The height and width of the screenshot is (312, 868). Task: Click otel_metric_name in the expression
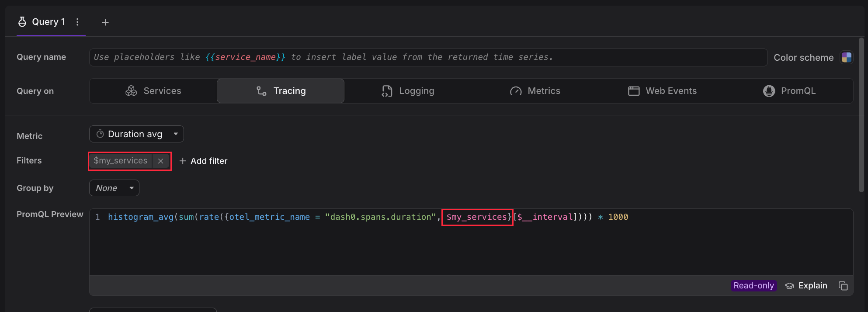coord(270,217)
